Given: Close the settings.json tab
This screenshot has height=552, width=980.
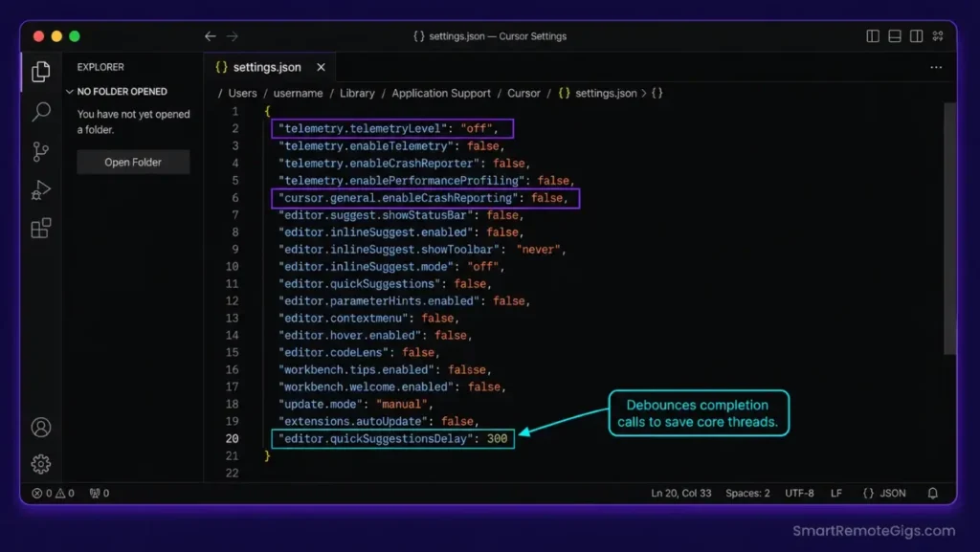Looking at the screenshot, I should coord(321,67).
